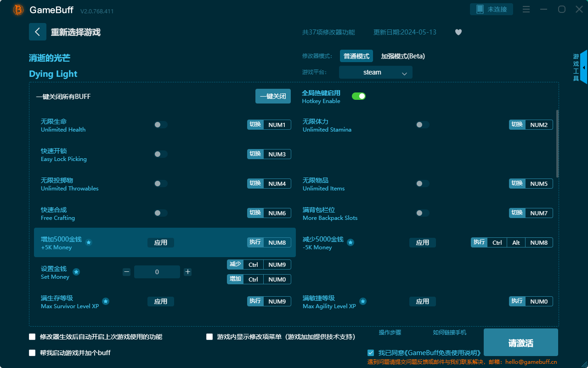Switch on Free Crafting
The image size is (588, 368).
pyautogui.click(x=160, y=213)
